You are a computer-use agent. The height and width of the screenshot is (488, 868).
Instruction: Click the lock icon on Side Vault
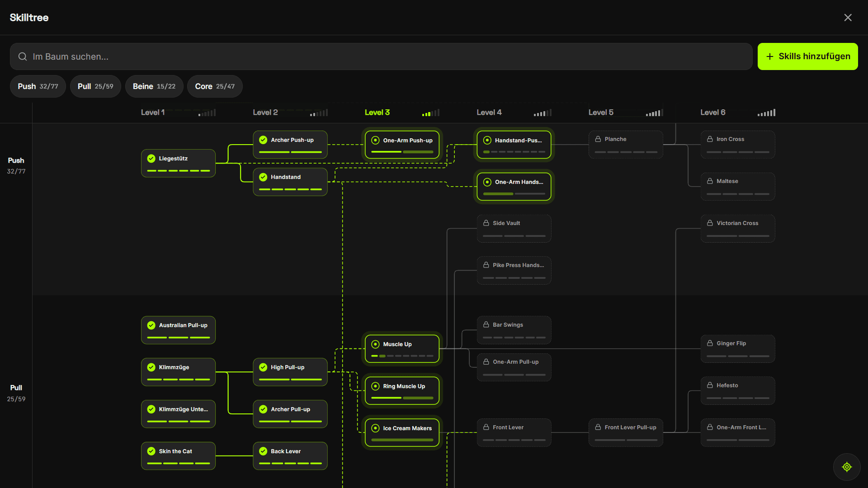click(486, 223)
